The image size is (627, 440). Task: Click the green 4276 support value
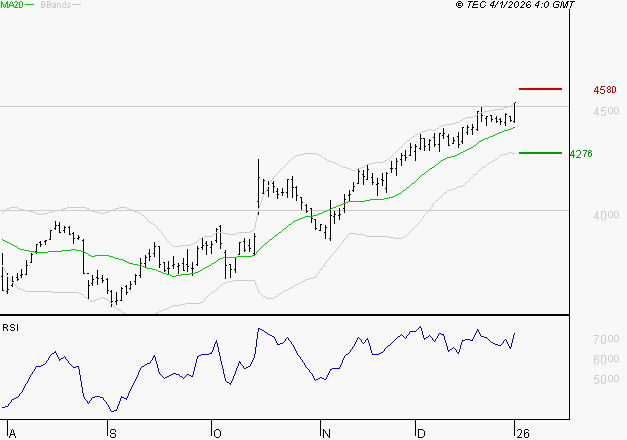pos(581,154)
